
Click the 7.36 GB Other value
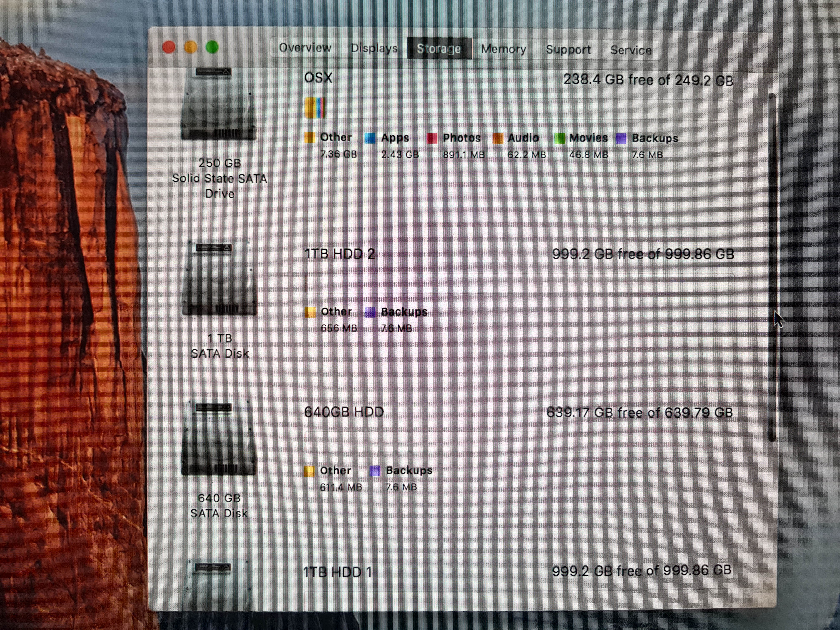tap(339, 154)
